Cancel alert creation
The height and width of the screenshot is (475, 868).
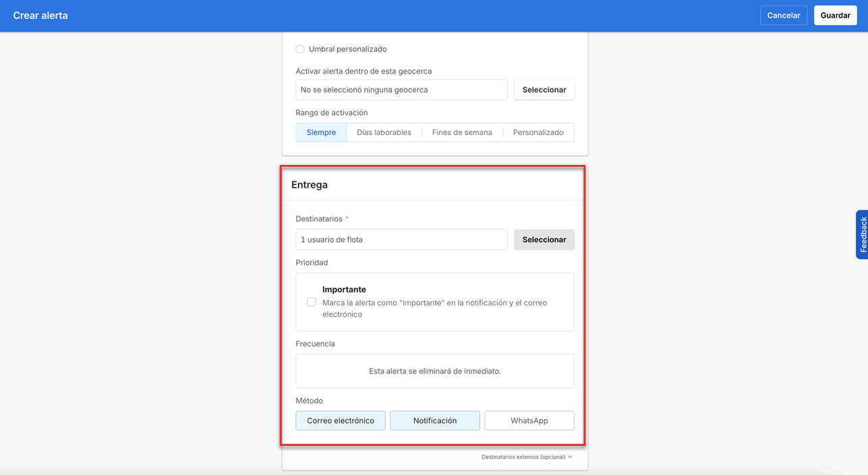pyautogui.click(x=784, y=15)
